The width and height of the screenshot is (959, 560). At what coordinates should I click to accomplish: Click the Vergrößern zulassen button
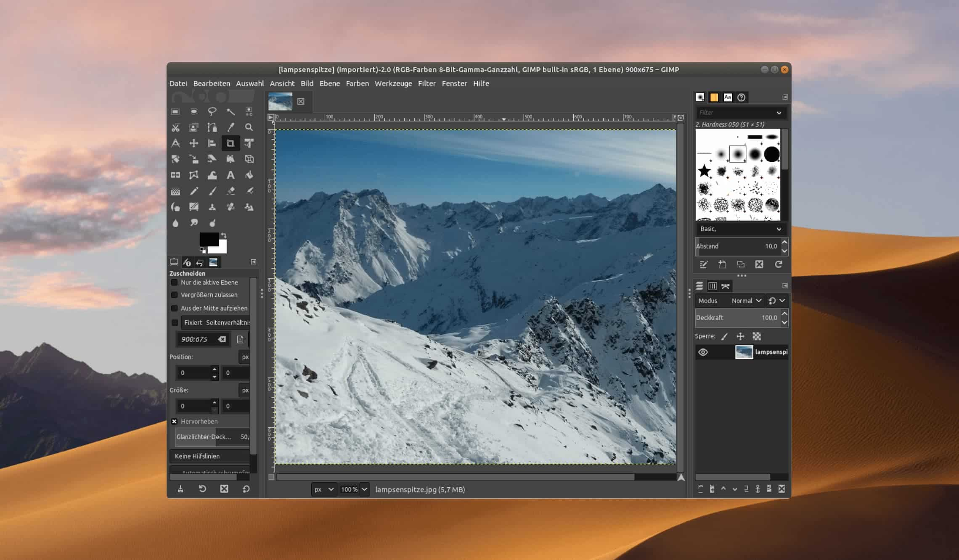tap(175, 295)
